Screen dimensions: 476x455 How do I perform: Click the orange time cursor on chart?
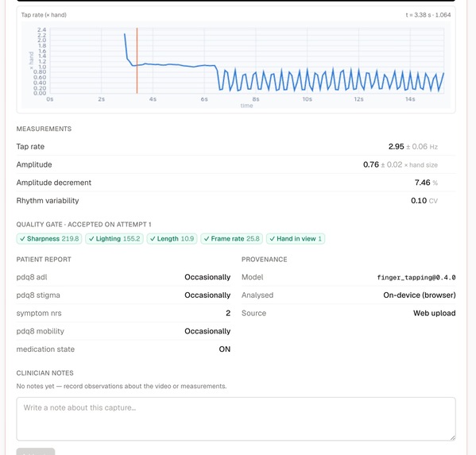(x=137, y=60)
